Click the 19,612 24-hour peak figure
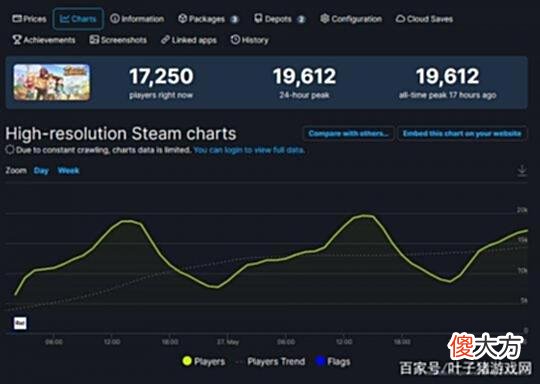Image resolution: width=540 pixels, height=384 pixels. pyautogui.click(x=304, y=76)
